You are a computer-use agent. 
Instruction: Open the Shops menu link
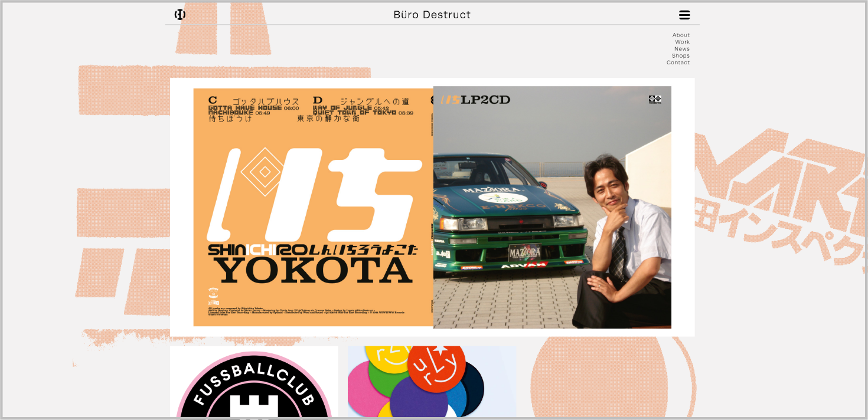[x=681, y=55]
